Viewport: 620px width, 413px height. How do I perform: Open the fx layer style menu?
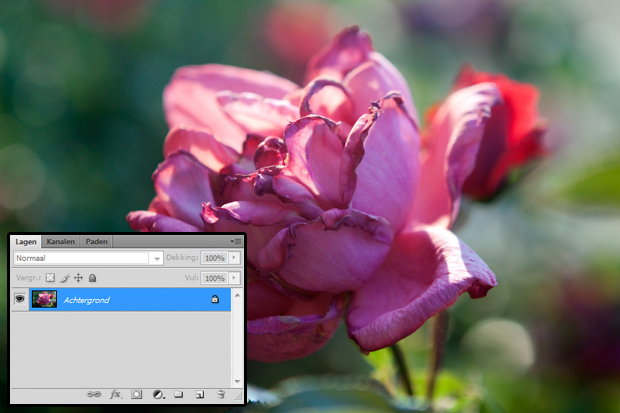pyautogui.click(x=115, y=395)
